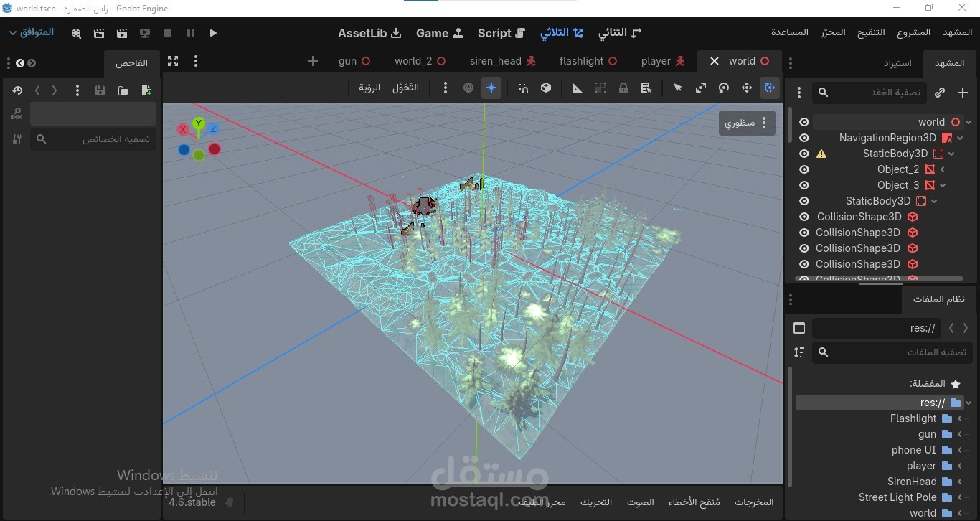980x521 pixels.
Task: Click the warning icon on StaticBody3D
Action: 821,154
